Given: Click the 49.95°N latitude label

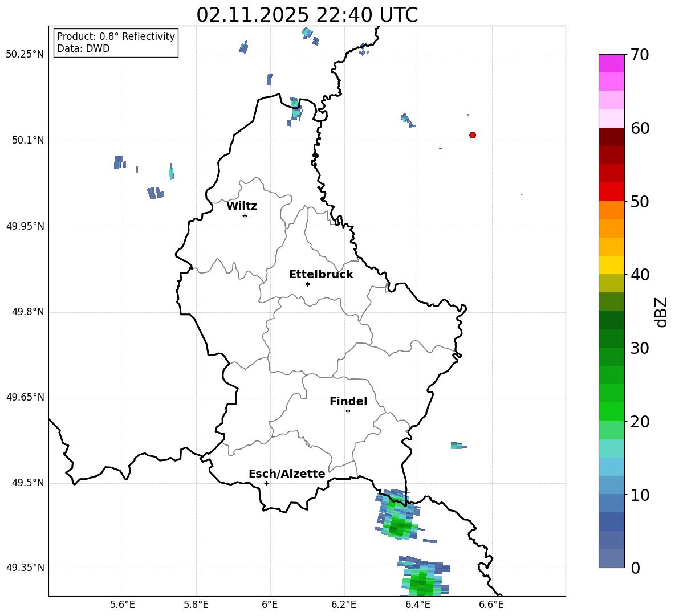Looking at the screenshot, I should click(x=25, y=226).
